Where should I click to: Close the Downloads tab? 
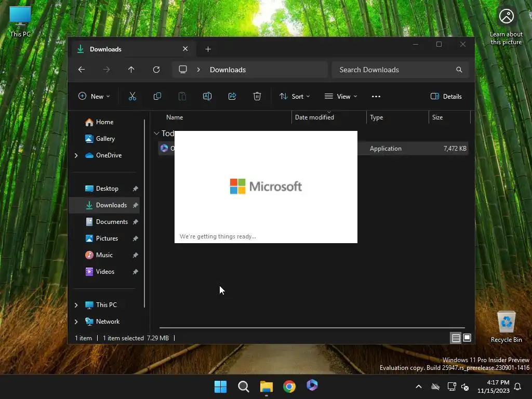[x=185, y=49]
